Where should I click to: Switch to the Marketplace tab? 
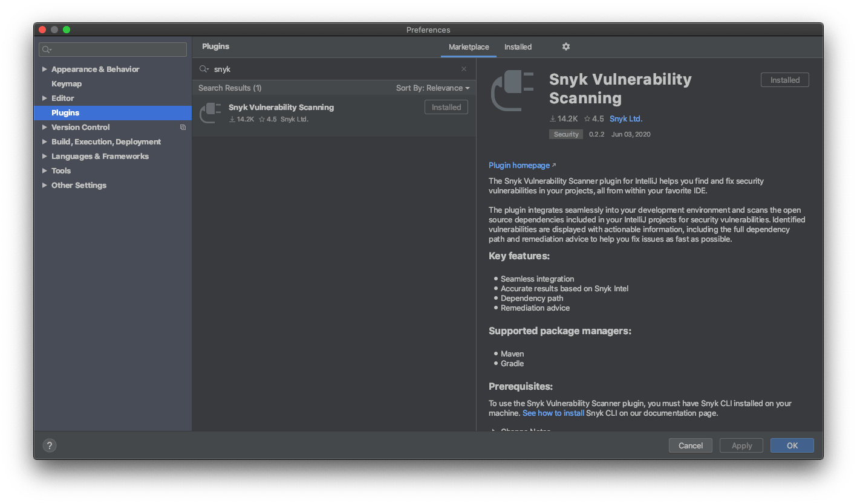click(469, 47)
